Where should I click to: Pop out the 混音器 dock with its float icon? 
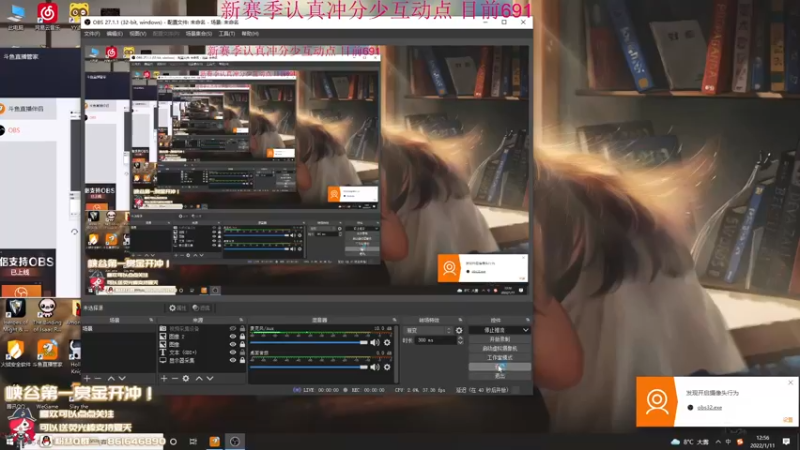click(394, 320)
